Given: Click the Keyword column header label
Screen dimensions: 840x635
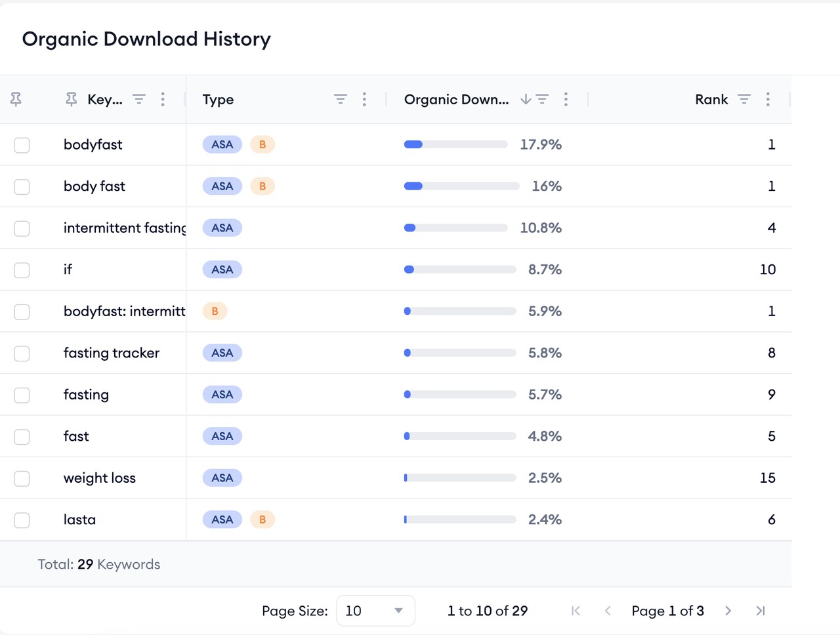Looking at the screenshot, I should pos(105,99).
